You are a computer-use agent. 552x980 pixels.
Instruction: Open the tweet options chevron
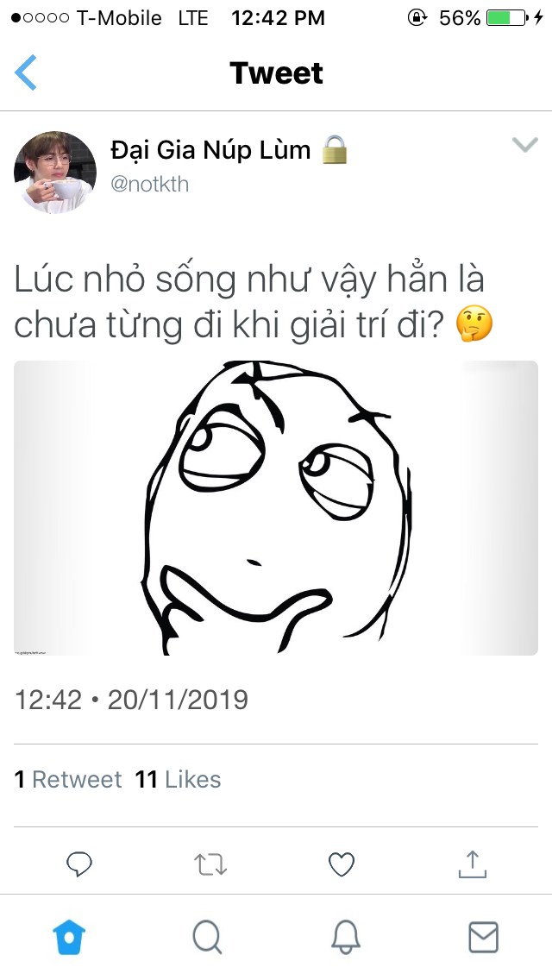524,144
